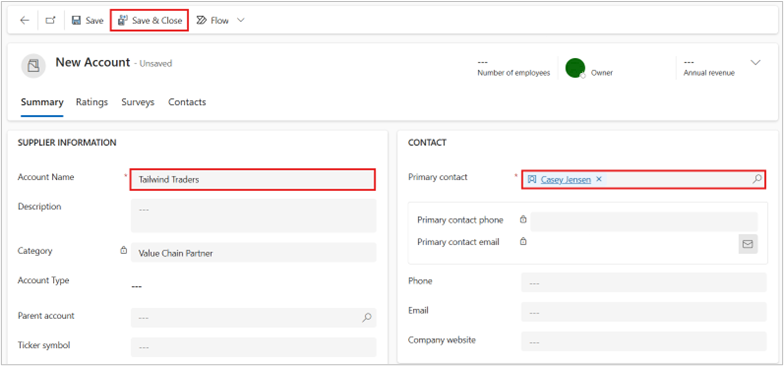Click the Save button
Screen dimensions: 784x366
pyautogui.click(x=88, y=20)
